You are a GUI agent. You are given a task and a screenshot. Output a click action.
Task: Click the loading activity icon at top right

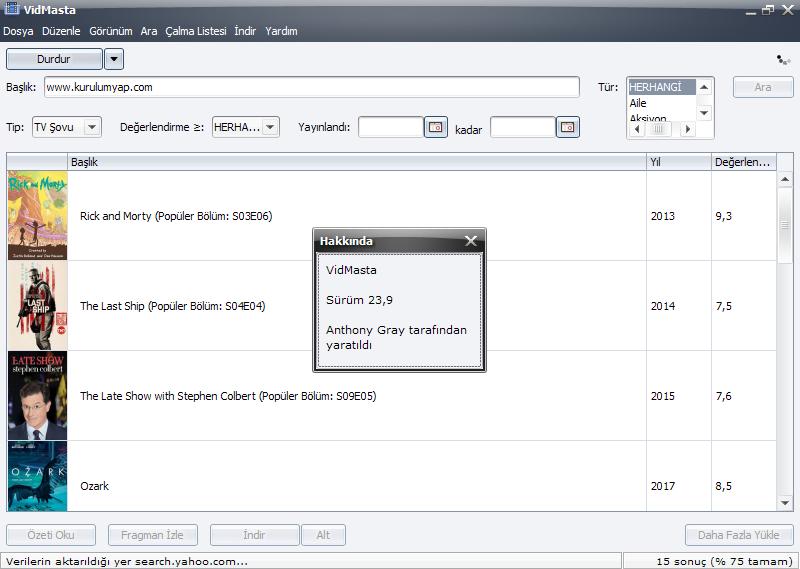(783, 60)
